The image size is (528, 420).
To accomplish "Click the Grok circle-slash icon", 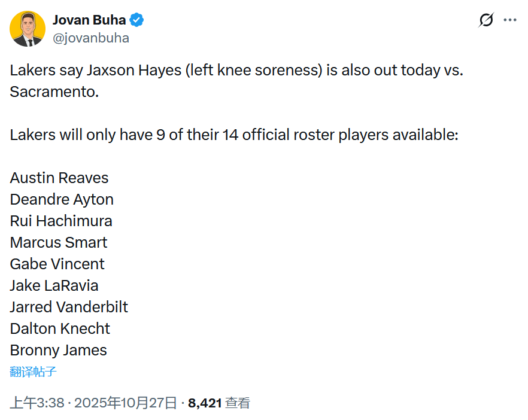I will coord(486,20).
